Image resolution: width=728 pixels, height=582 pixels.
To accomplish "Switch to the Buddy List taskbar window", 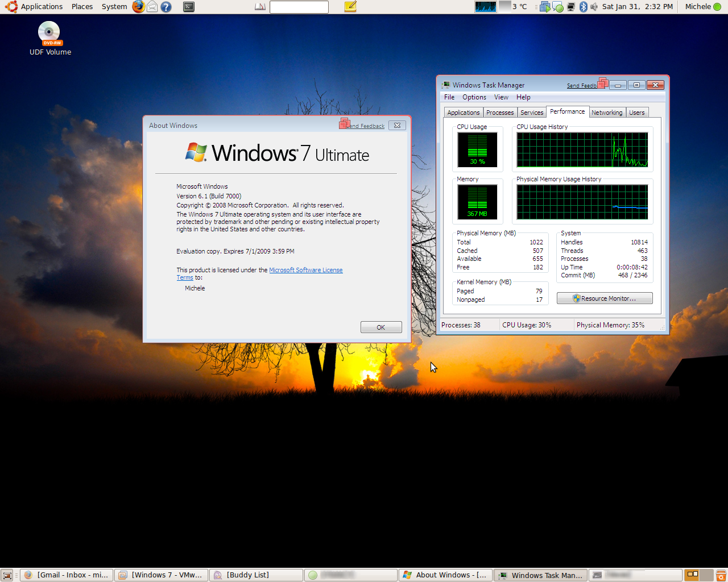I will (256, 575).
